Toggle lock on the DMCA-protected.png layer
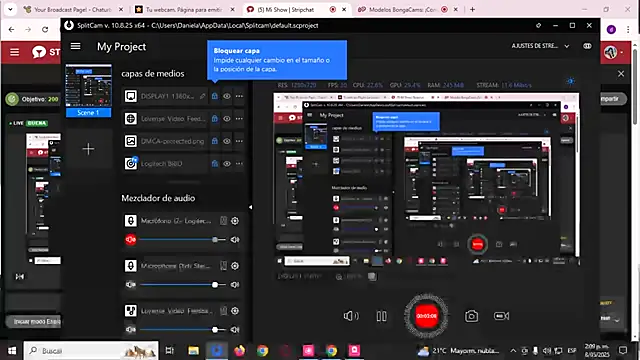Viewport: 640px width, 360px height. point(215,141)
